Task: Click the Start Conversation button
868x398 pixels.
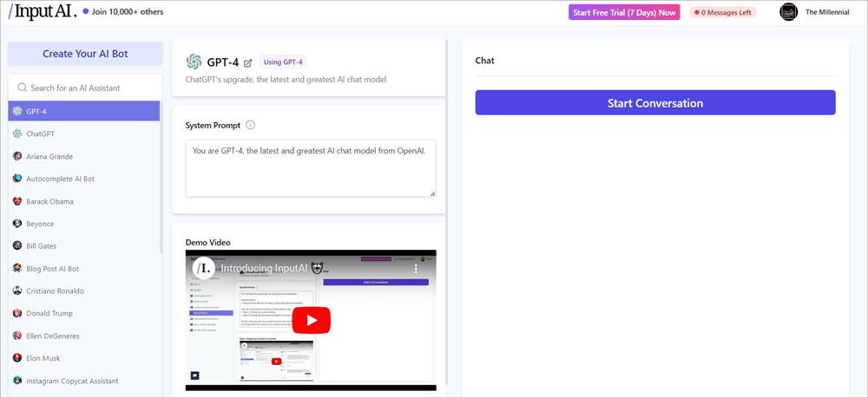Action: pos(654,103)
